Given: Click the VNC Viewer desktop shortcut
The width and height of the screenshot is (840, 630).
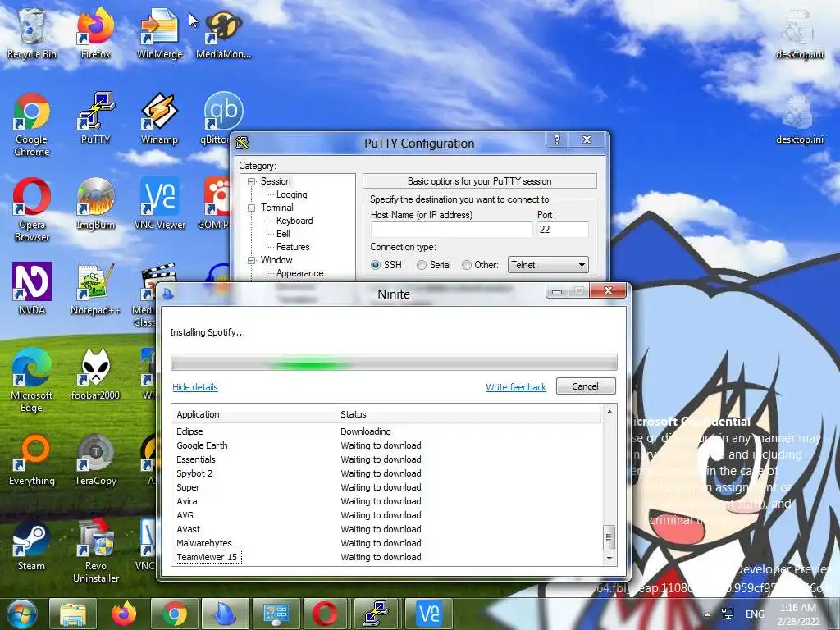Looking at the screenshot, I should point(159,203).
